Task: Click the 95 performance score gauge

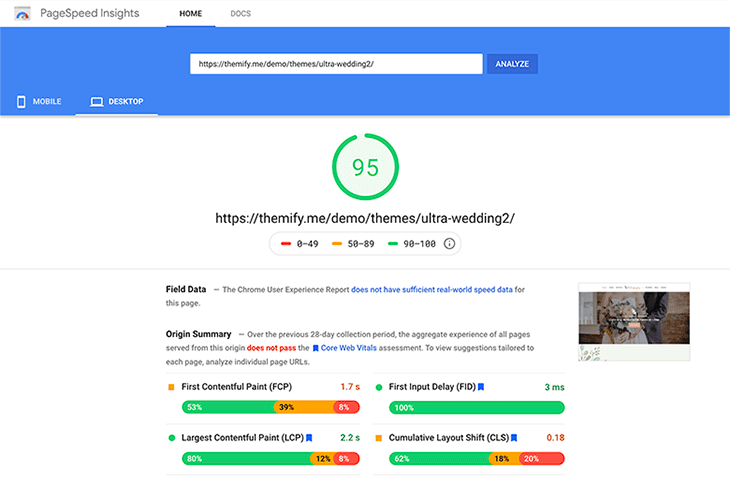Action: point(365,167)
